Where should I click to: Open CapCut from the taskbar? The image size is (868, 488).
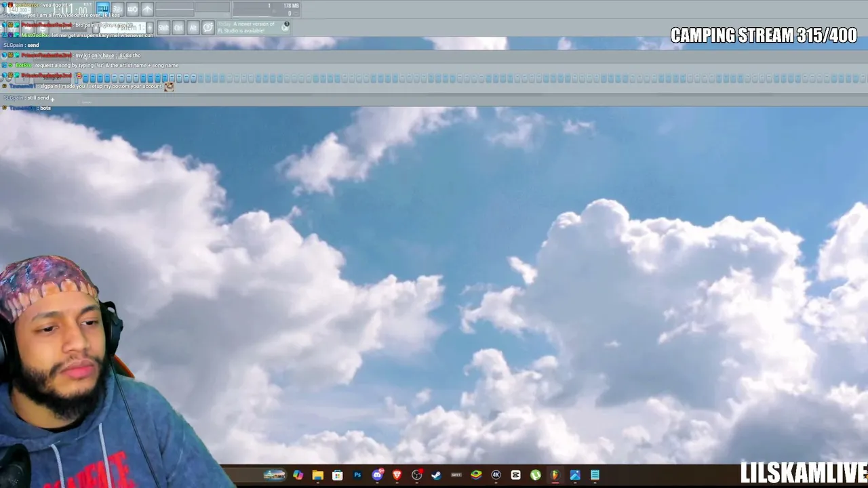pos(515,475)
